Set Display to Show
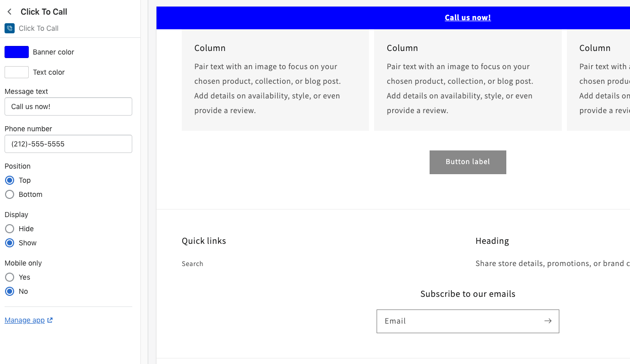The height and width of the screenshot is (364, 630). (x=9, y=243)
